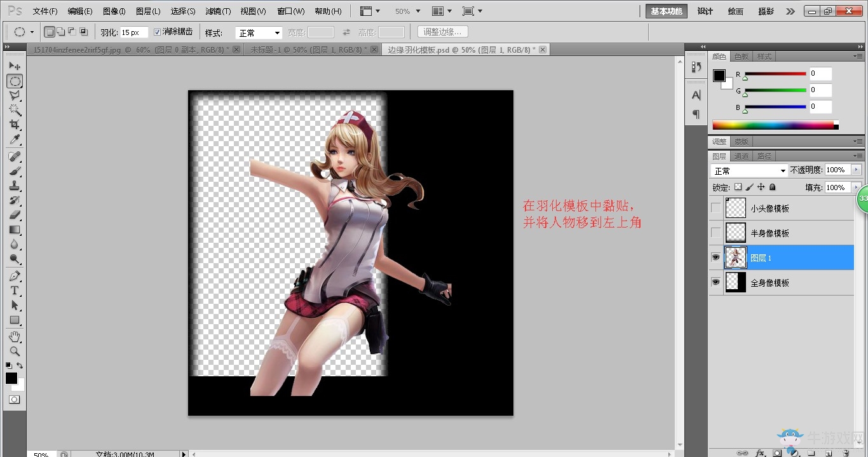Select the Rectangle shape tool
This screenshot has width=868, height=457.
(15, 320)
